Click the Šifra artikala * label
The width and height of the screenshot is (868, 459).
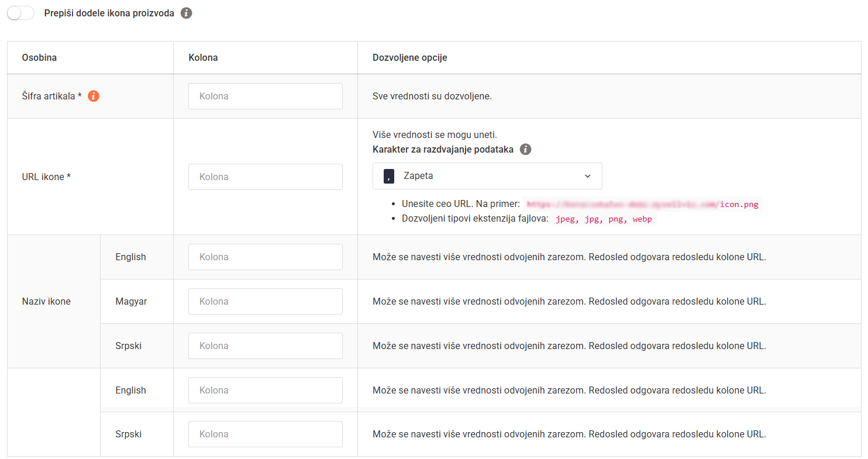click(51, 96)
